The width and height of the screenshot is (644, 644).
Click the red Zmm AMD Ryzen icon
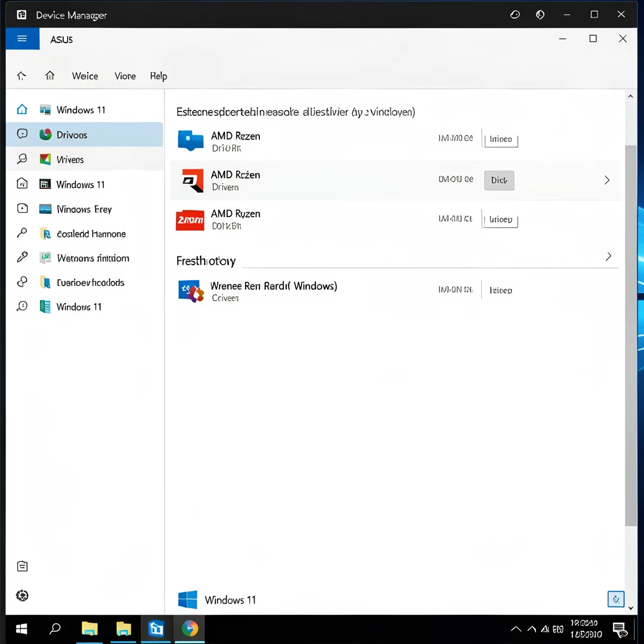pos(190,220)
